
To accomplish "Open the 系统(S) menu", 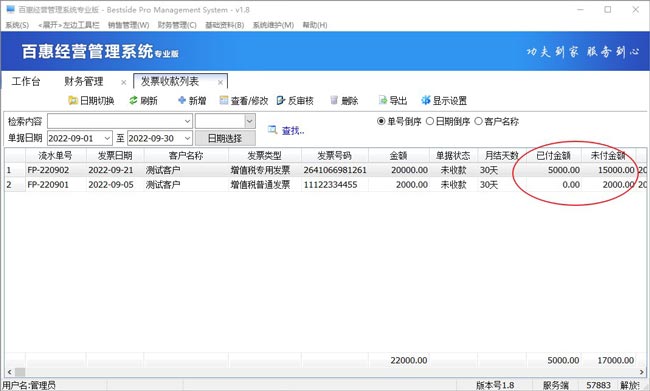I will [x=17, y=25].
